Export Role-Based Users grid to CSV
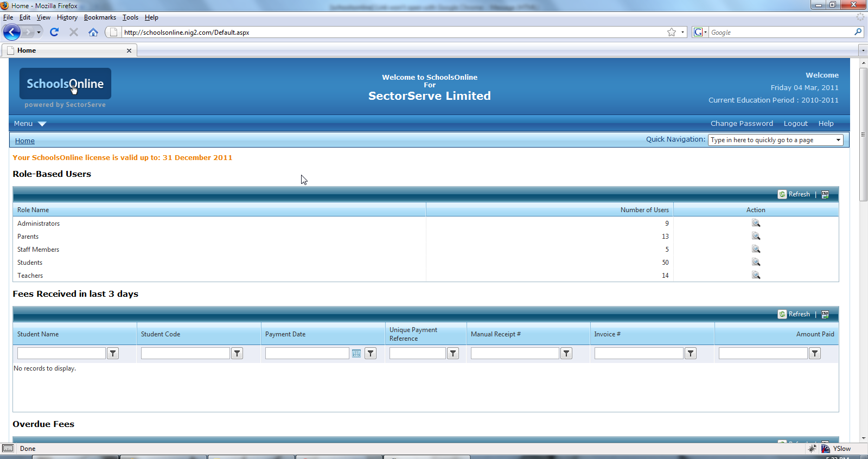 (825, 194)
